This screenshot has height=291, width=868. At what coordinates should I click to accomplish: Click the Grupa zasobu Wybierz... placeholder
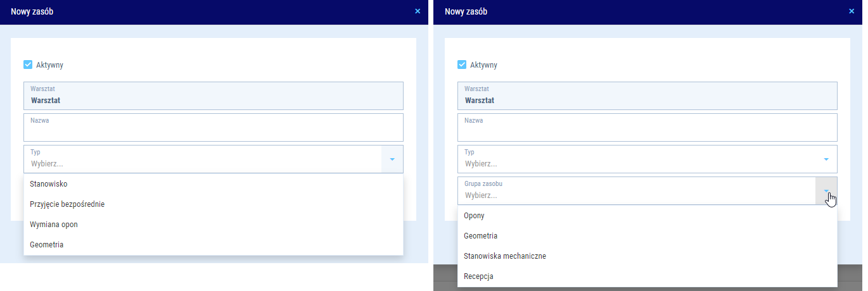[x=482, y=195]
